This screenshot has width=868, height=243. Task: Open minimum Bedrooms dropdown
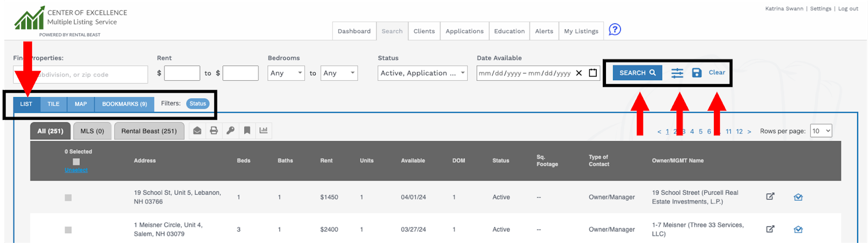coord(286,73)
